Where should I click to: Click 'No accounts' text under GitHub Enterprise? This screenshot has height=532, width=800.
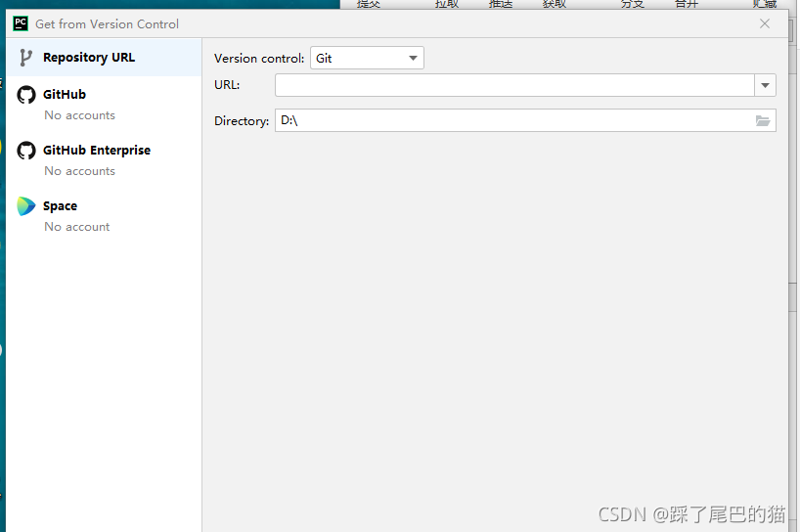(79, 171)
